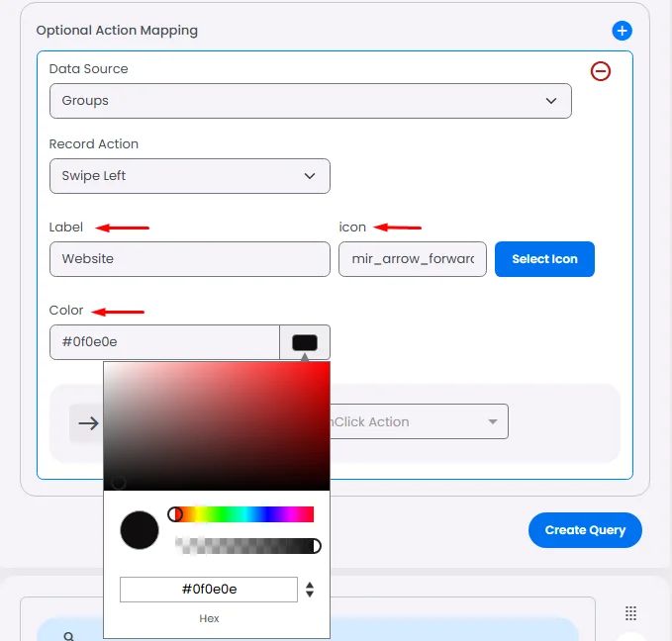The width and height of the screenshot is (672, 641).
Task: Click the Select Icon button
Action: [544, 259]
